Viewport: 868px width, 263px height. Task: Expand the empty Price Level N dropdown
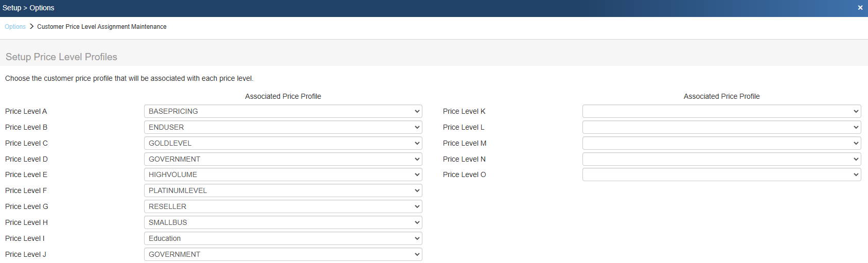click(721, 159)
